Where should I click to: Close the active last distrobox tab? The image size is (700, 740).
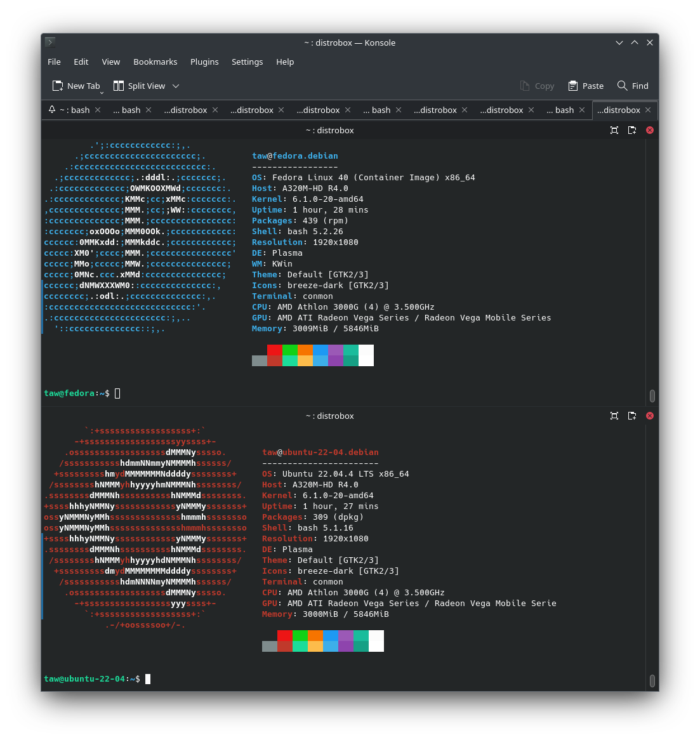pyautogui.click(x=648, y=110)
